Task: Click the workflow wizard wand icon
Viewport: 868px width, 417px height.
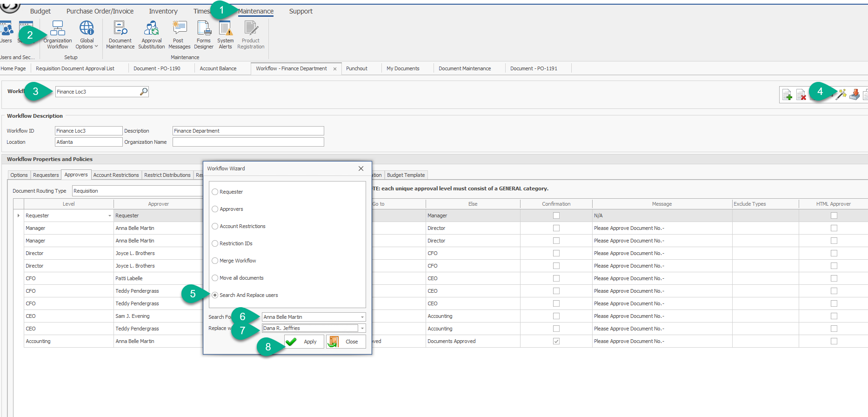Action: (841, 95)
